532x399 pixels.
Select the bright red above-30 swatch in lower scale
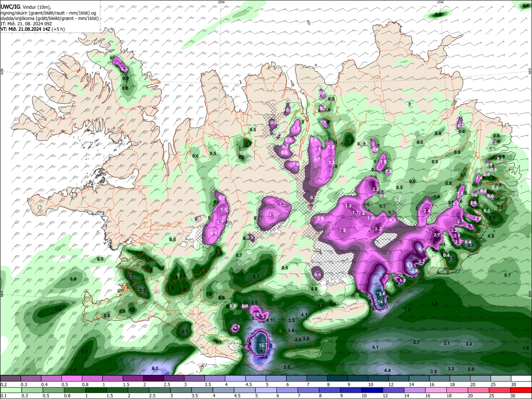point(522,390)
